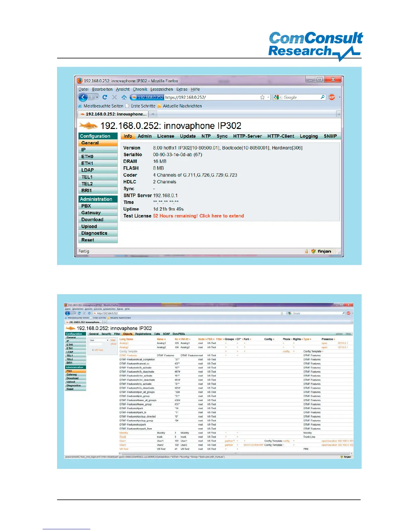The image size is (411, 532).
Task: Open Analog1 object on Objects page
Action: point(124,343)
